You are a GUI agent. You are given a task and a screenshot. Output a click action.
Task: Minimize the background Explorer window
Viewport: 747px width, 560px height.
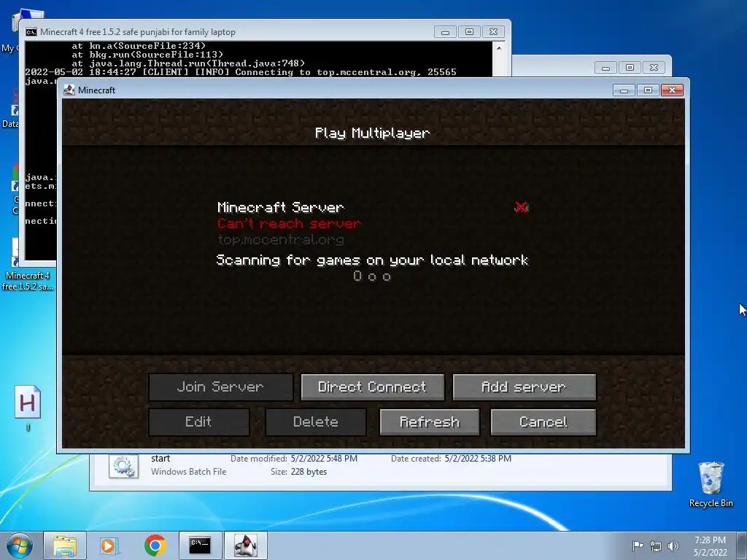(605, 68)
